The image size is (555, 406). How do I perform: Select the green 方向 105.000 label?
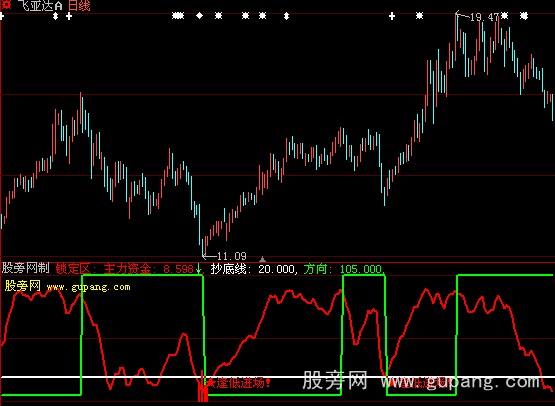pos(343,269)
